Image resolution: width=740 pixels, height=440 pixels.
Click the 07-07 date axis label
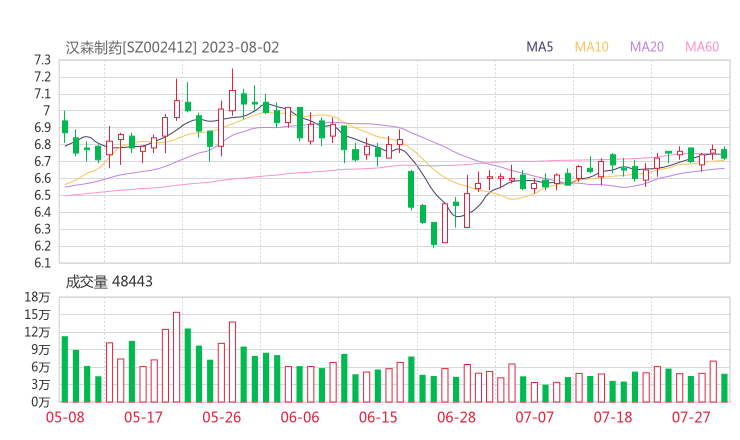click(x=534, y=417)
